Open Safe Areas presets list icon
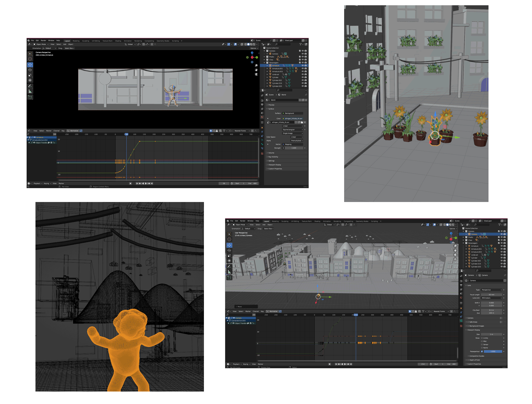Image resolution: width=532 pixels, height=404 pixels. 501,322
